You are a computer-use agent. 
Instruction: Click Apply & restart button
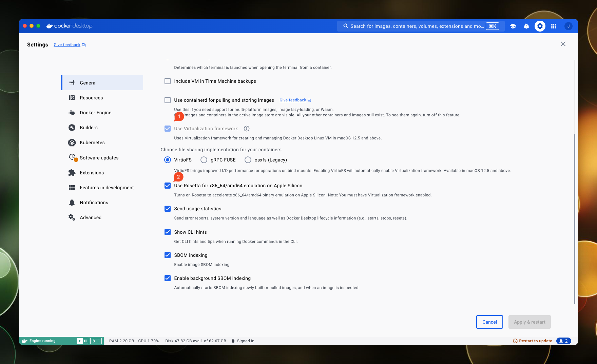[529, 322]
